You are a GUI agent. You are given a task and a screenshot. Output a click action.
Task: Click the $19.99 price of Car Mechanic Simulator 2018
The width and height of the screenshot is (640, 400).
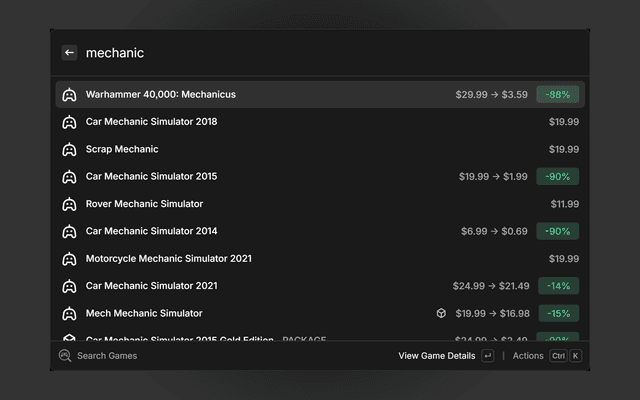tap(564, 122)
